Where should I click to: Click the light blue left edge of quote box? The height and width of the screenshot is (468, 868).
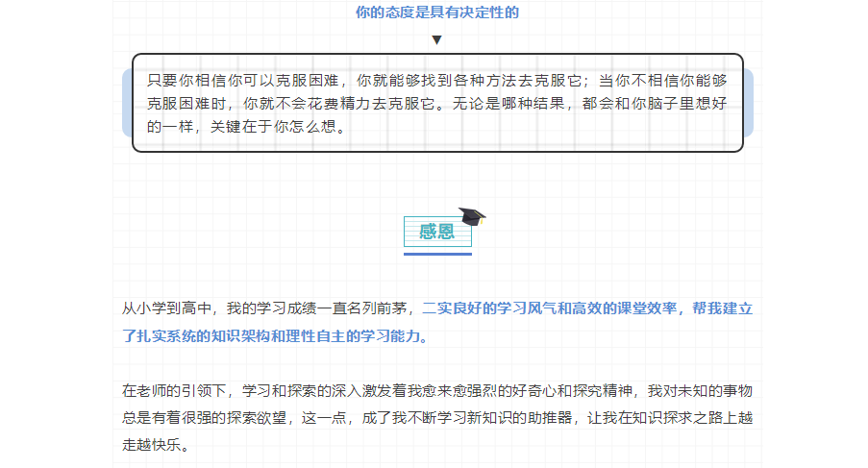point(126,102)
